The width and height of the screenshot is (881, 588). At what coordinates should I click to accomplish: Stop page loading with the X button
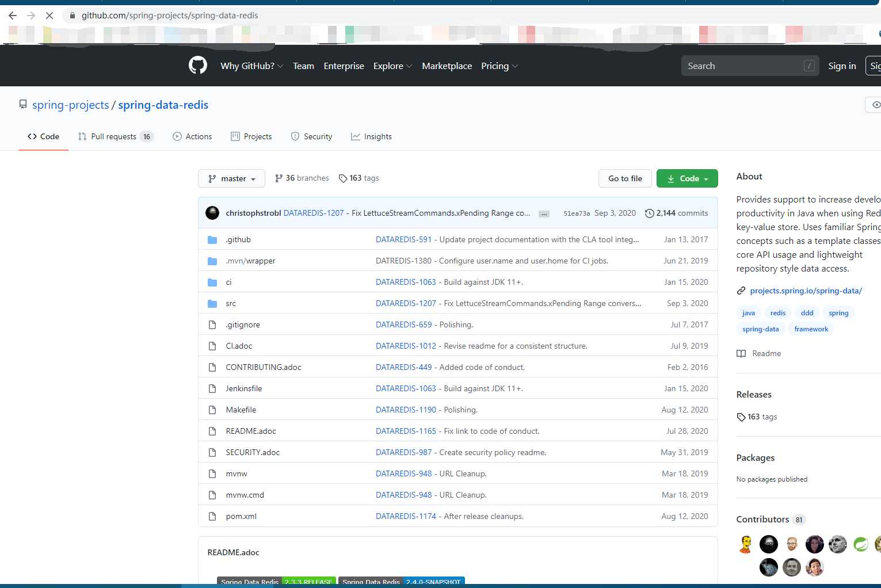(49, 16)
